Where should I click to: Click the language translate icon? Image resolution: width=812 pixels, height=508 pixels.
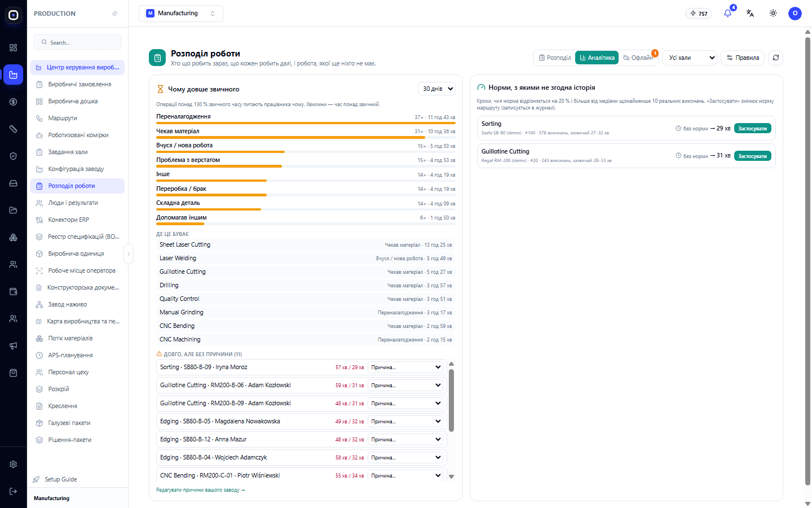(x=750, y=14)
